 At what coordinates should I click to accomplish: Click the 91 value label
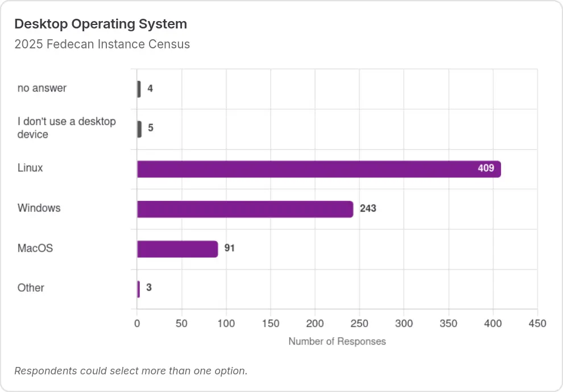(229, 248)
